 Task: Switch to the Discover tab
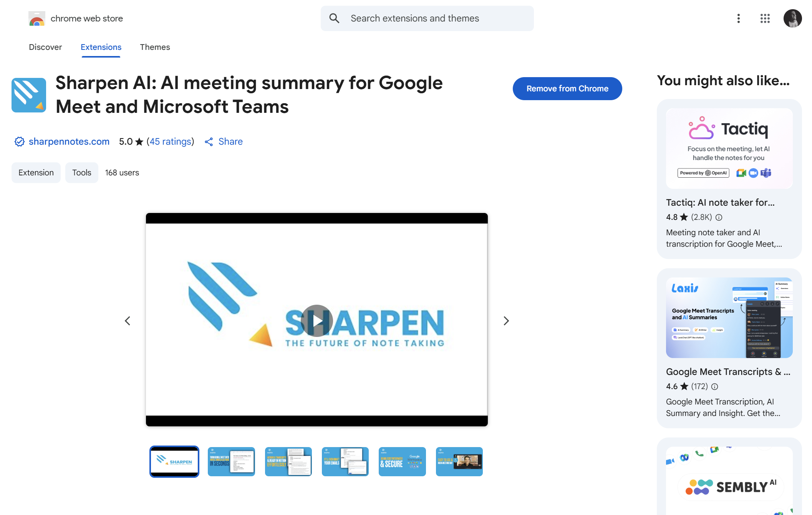(x=45, y=47)
